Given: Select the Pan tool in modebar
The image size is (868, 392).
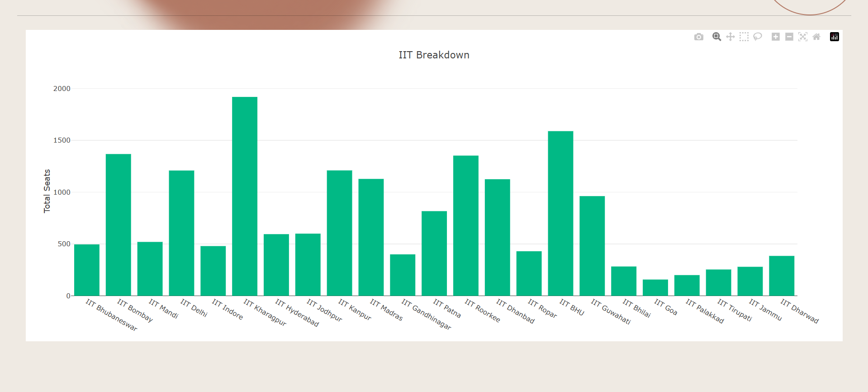Looking at the screenshot, I should point(730,37).
